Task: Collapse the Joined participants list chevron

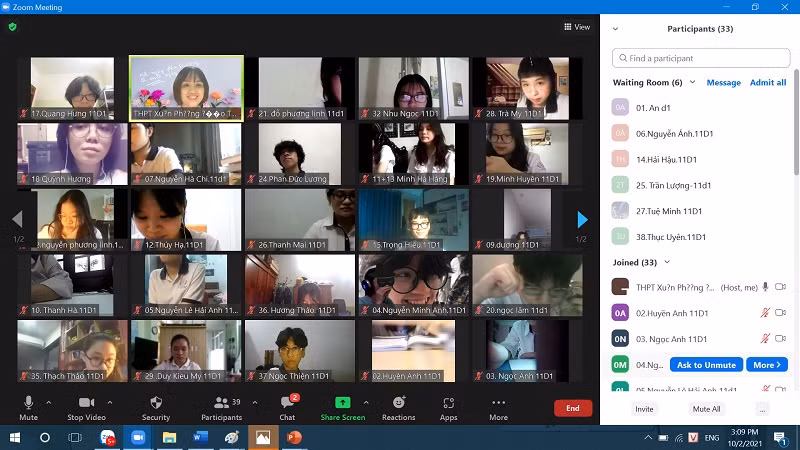Action: coord(664,262)
